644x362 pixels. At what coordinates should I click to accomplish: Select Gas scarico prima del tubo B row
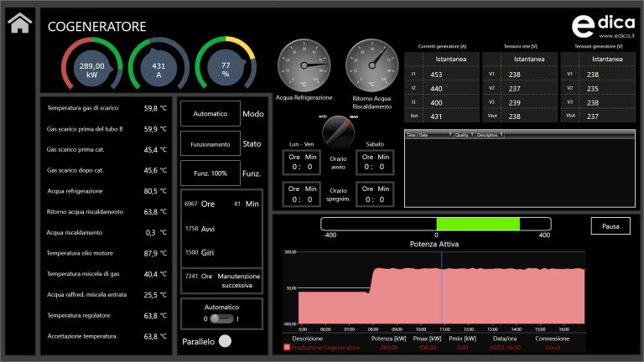coord(106,129)
